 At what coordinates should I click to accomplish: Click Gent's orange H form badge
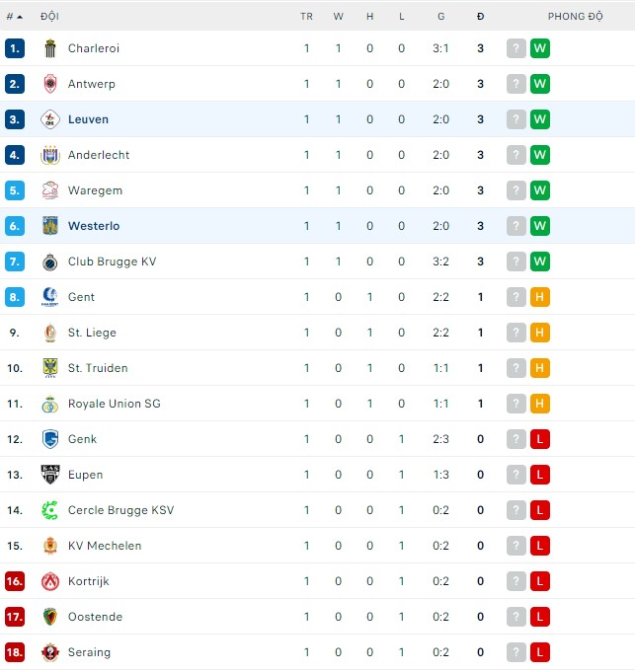coord(539,297)
